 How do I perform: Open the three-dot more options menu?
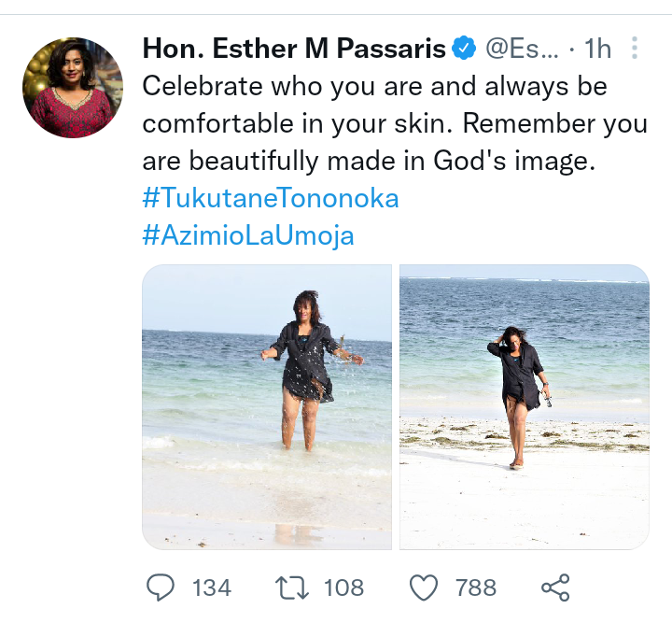click(635, 48)
